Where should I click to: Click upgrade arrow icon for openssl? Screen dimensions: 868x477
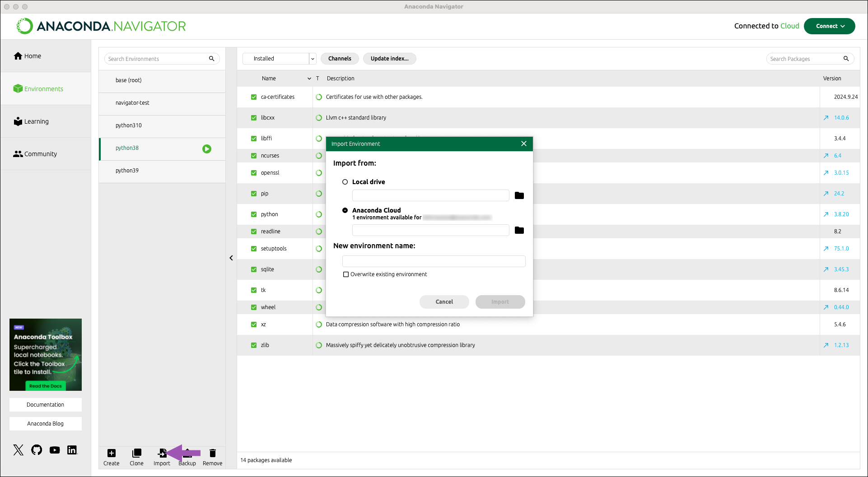coord(826,173)
